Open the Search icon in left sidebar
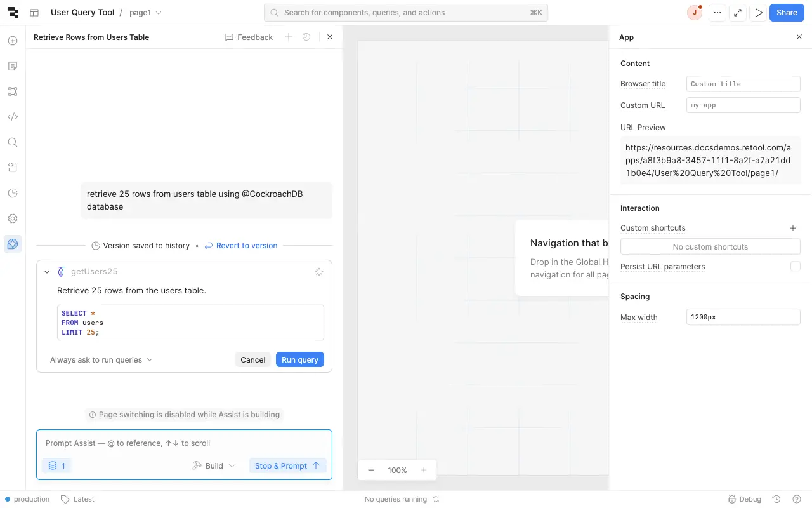 (x=13, y=142)
